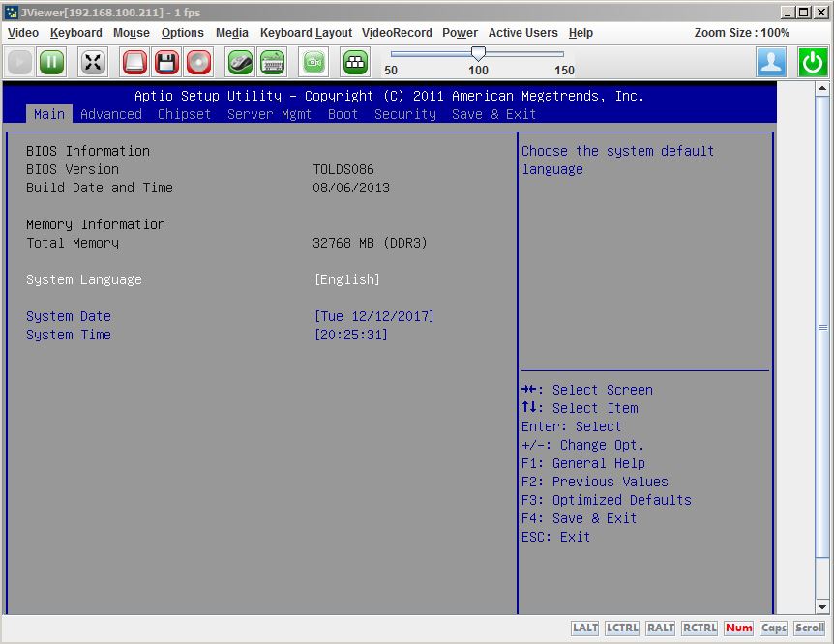This screenshot has width=834, height=644.
Task: Open the VideoRecord menu
Action: click(397, 33)
